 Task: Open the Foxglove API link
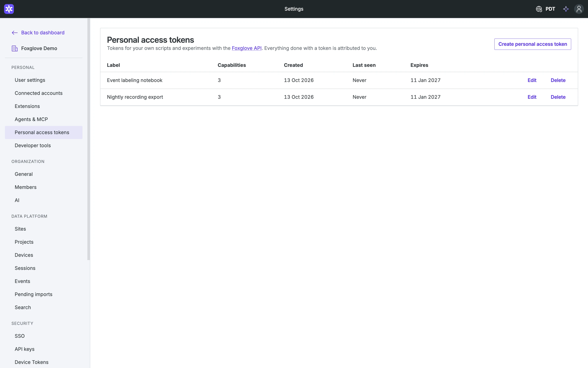coord(247,48)
